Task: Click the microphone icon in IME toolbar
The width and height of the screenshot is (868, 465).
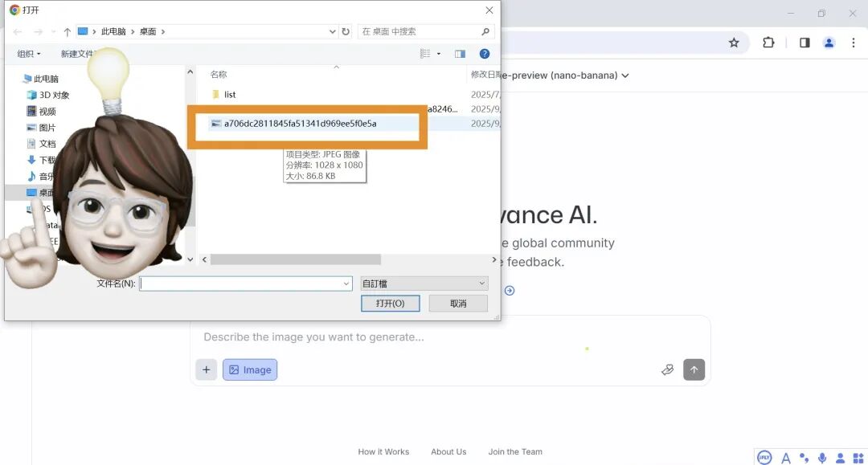Action: coord(822,458)
